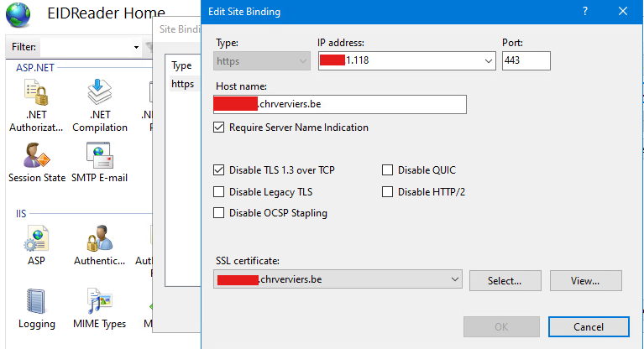Check the Disable HTTP/2 option
Screen dimensions: 644x349
pos(387,192)
